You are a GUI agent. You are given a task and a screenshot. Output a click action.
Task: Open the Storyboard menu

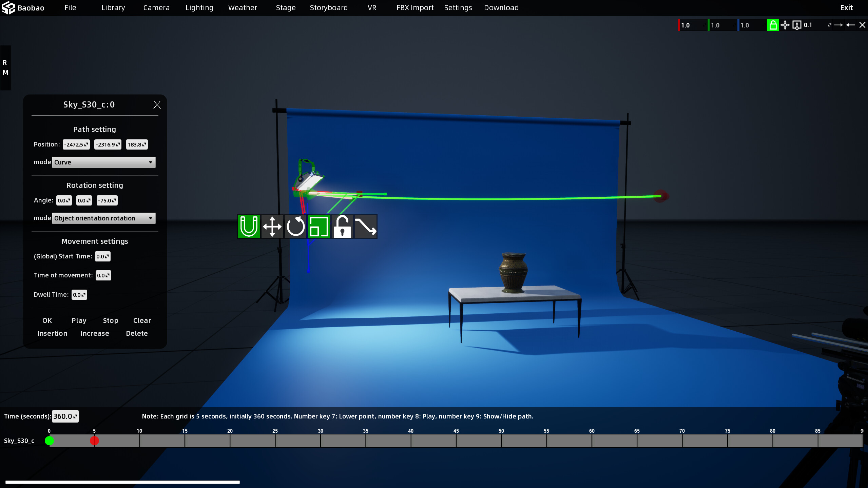(328, 7)
